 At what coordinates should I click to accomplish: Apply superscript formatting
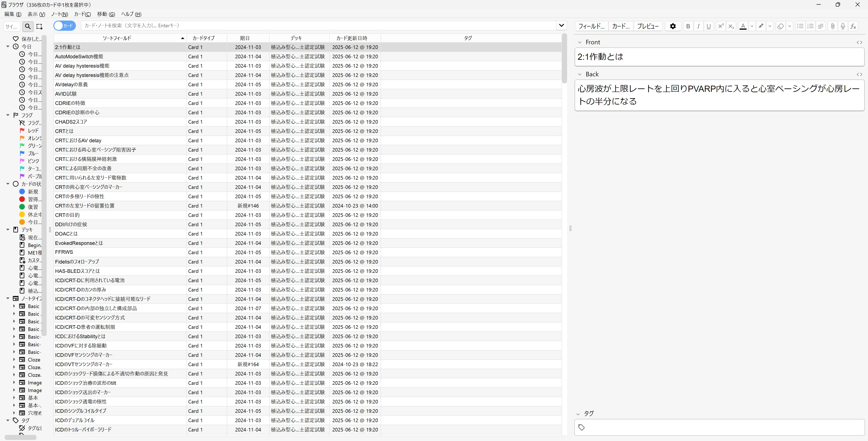click(x=721, y=26)
